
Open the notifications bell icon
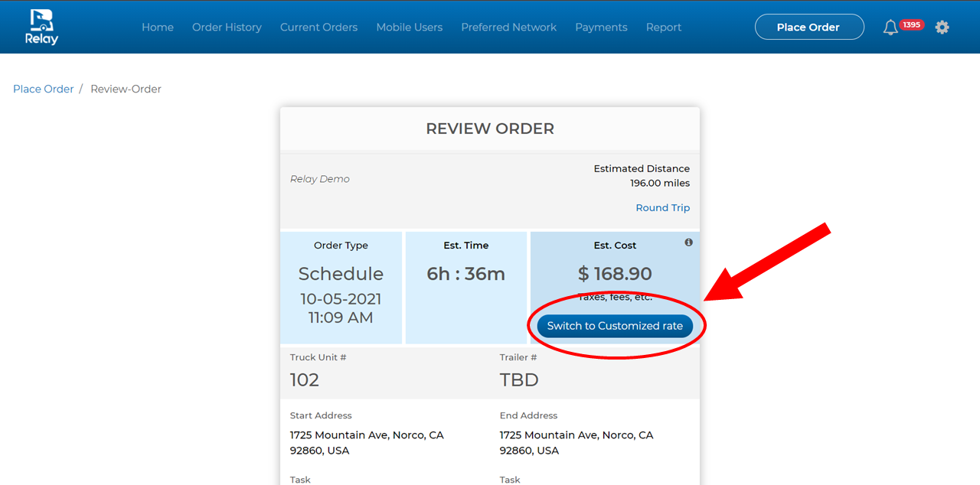pyautogui.click(x=890, y=28)
